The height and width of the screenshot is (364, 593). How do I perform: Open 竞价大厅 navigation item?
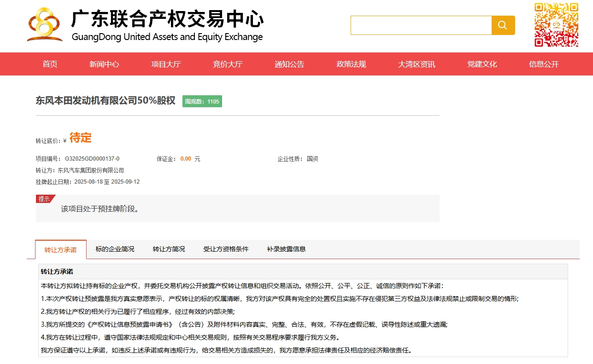click(x=228, y=64)
